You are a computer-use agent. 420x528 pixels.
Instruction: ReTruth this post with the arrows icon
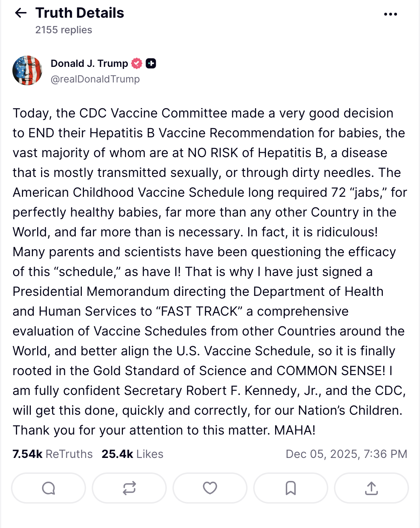coord(129,488)
